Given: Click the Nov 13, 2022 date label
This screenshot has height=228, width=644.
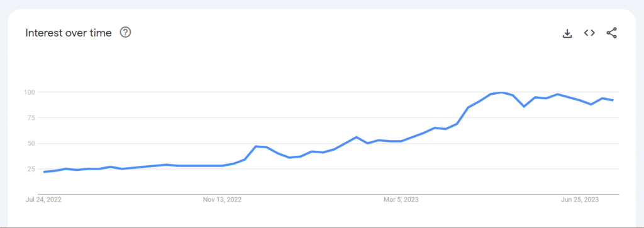Looking at the screenshot, I should (222, 200).
